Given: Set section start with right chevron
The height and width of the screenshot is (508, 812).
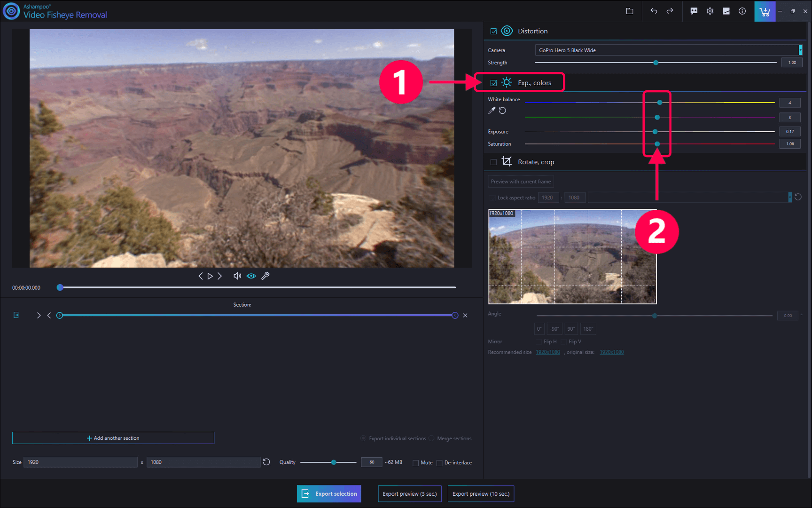Looking at the screenshot, I should (39, 315).
